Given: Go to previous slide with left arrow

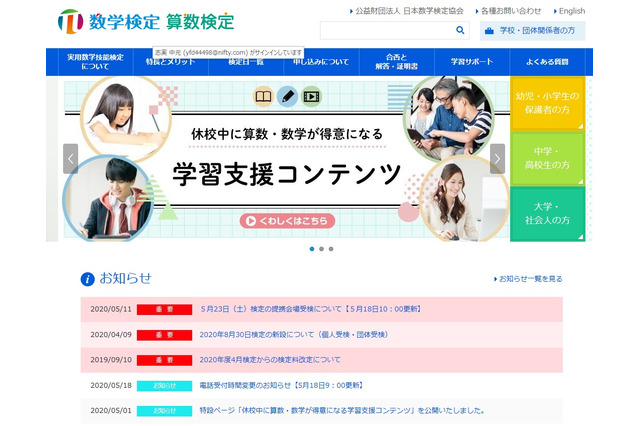Looking at the screenshot, I should click(71, 159).
